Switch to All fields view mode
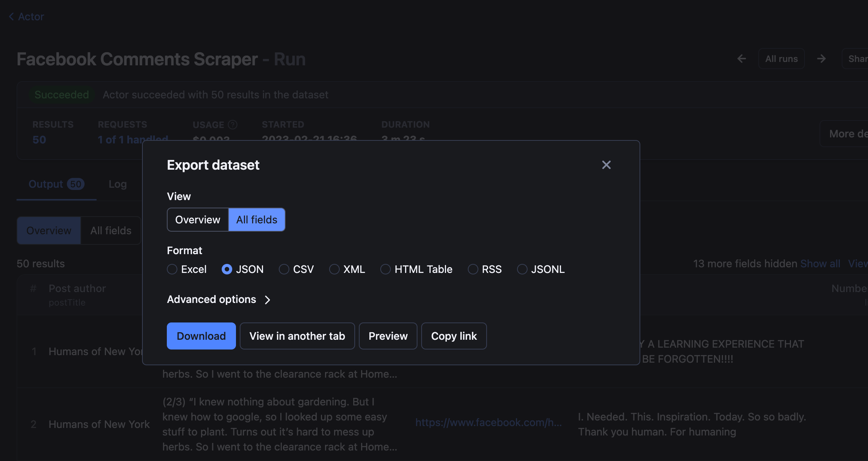This screenshot has height=461, width=868. click(x=257, y=220)
